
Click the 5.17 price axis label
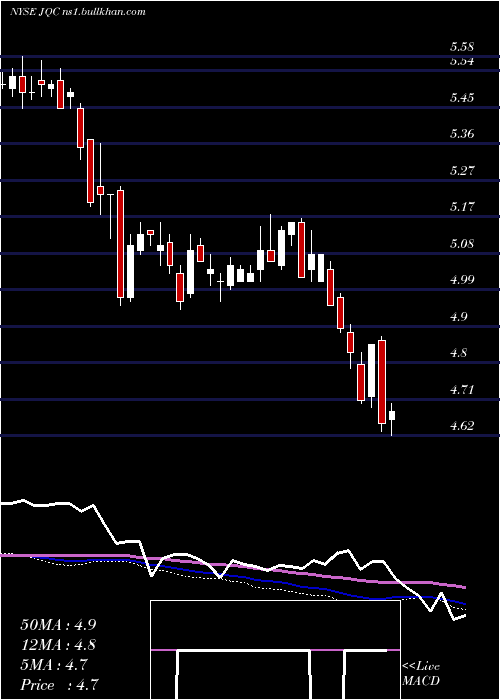click(x=462, y=207)
